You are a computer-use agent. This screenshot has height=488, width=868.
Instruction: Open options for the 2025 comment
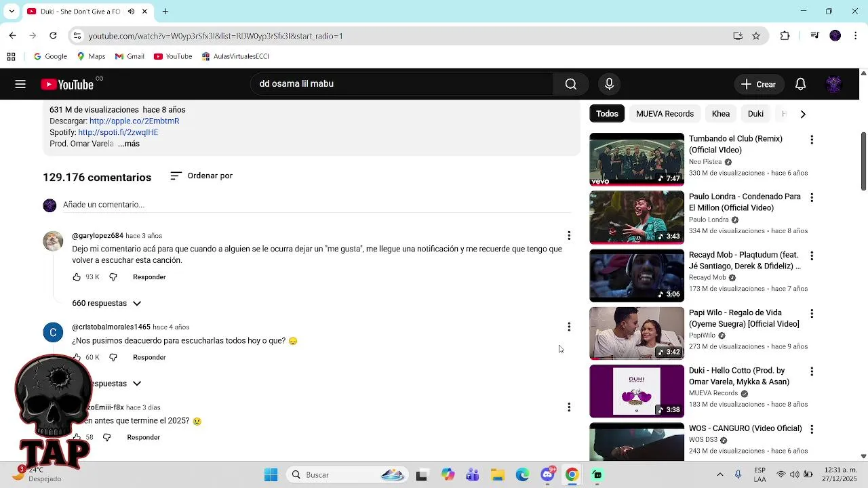tap(569, 407)
